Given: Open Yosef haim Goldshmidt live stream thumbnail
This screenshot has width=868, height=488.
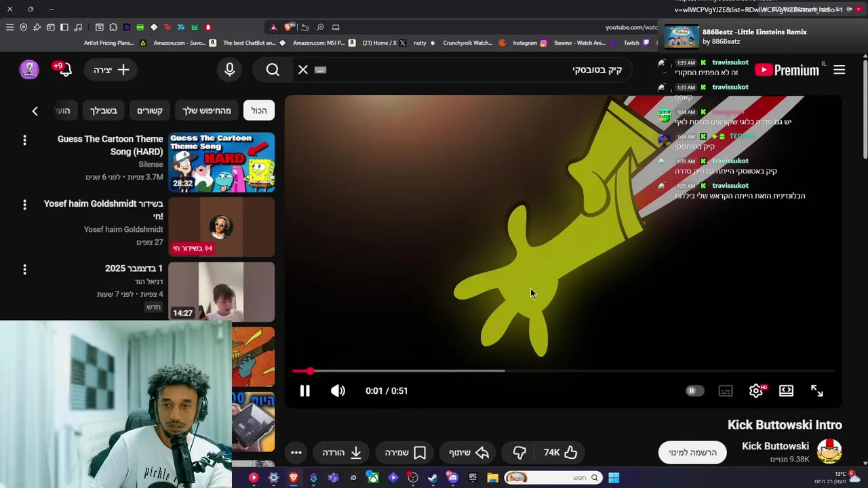Looking at the screenshot, I should click(222, 227).
